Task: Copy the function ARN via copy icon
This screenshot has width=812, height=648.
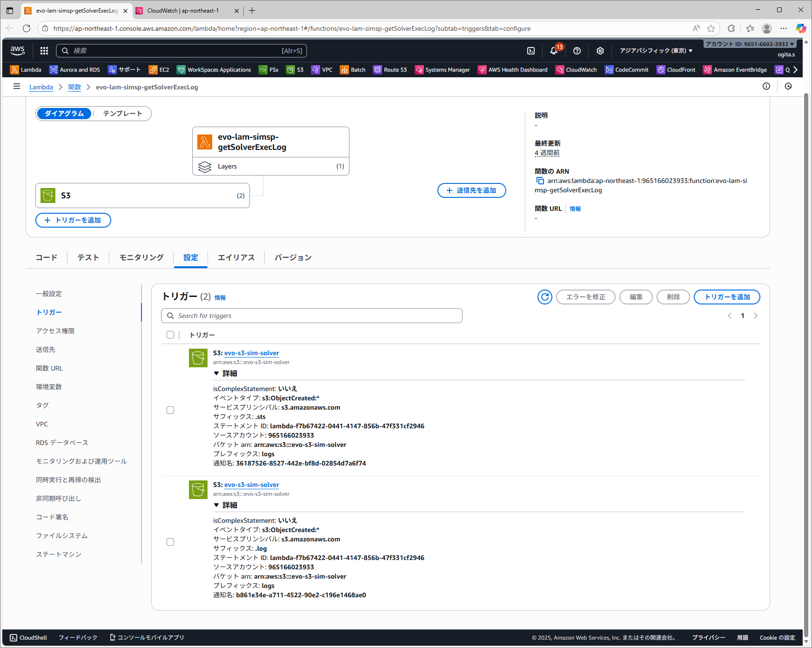Action: point(540,181)
